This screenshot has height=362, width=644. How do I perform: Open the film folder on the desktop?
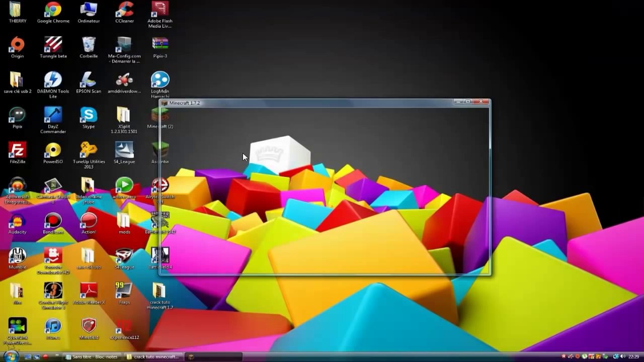[17, 295]
